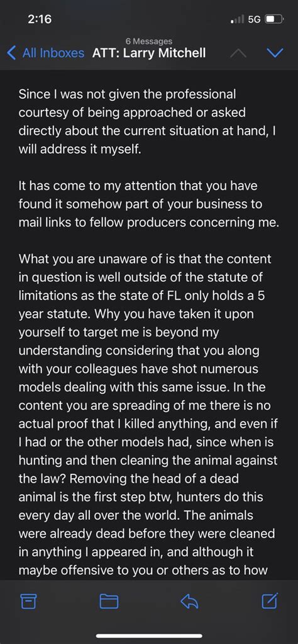Select the paragraph starting It has come
298x644 pixels.
[x=149, y=204]
